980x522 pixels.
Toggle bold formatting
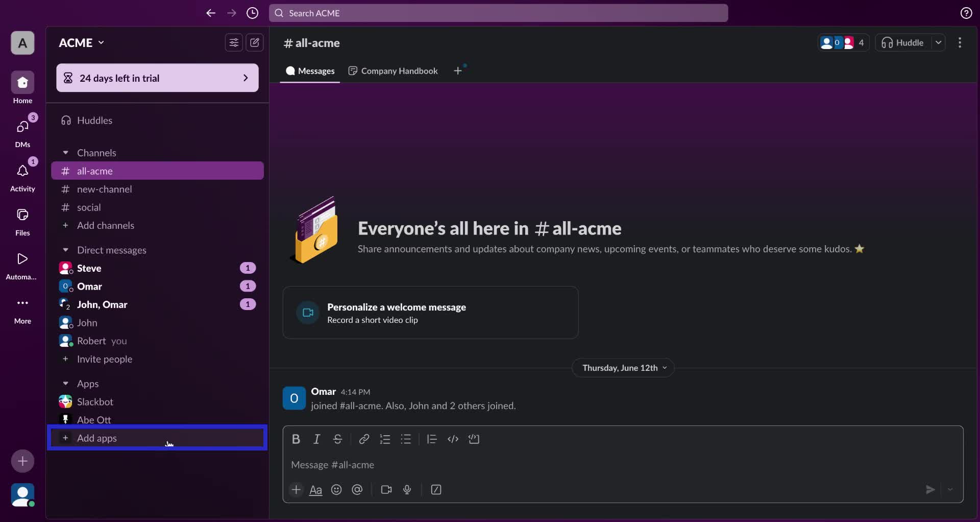coord(296,439)
